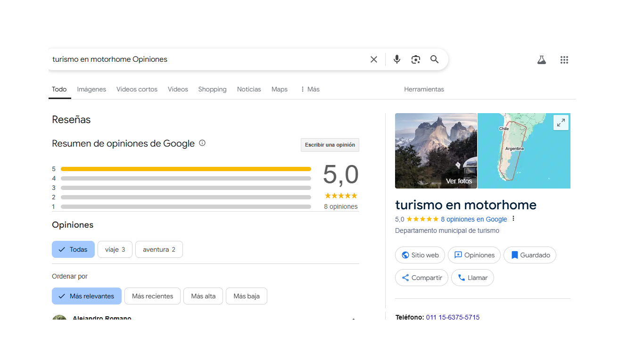
Task: Start voice search with microphone
Action: tap(397, 59)
